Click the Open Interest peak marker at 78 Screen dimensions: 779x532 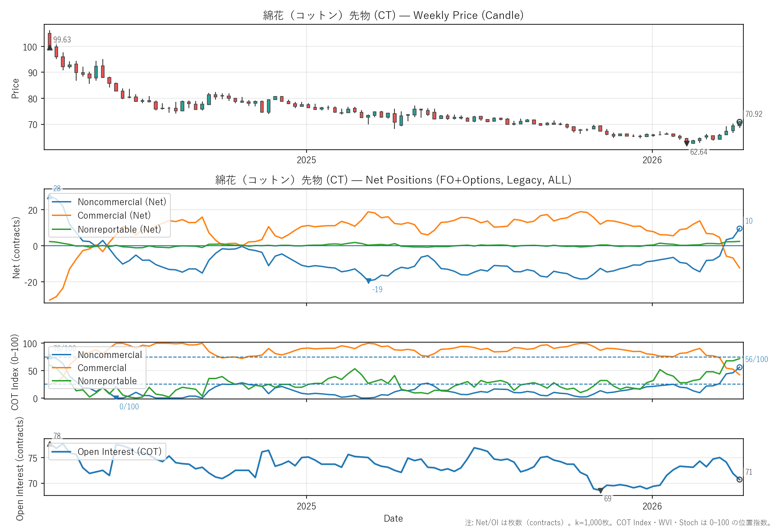[50, 444]
